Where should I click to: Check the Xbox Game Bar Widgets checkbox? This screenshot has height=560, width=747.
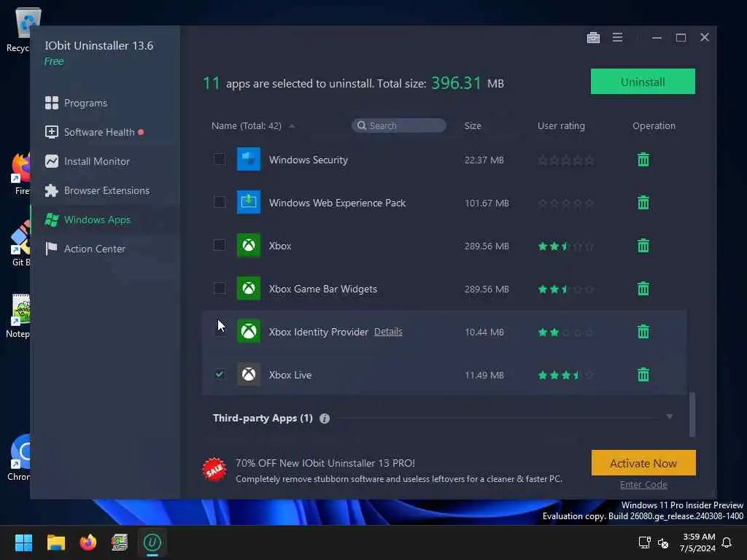click(x=219, y=288)
